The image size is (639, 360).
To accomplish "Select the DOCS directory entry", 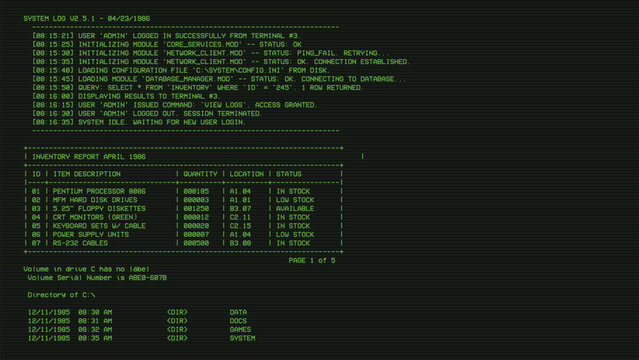I will [x=137, y=321].
